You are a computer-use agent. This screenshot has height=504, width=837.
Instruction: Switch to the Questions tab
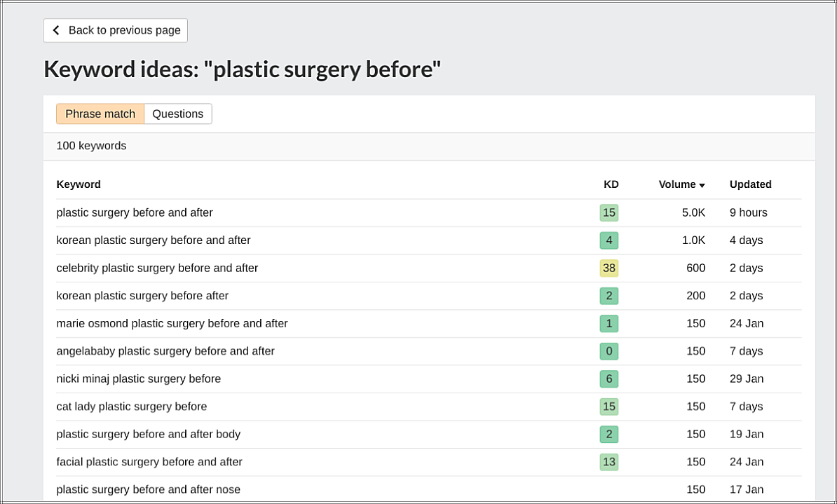point(177,114)
